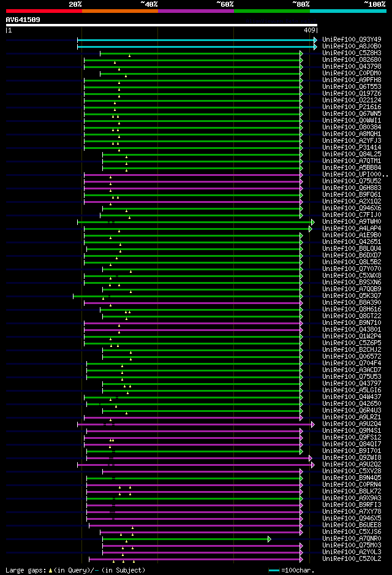Open the UniRef100_Q704F4 hit

[352, 363]
